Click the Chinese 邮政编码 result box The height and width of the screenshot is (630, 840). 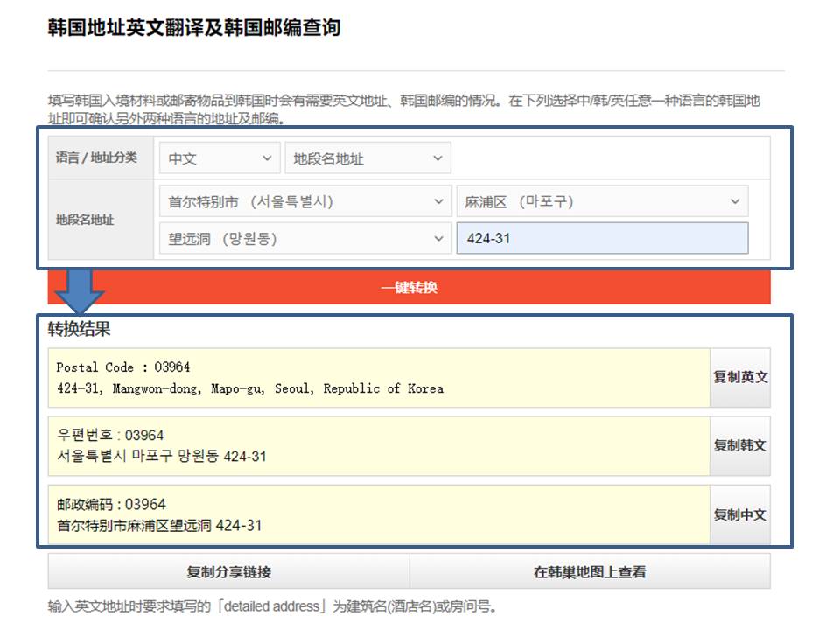pyautogui.click(x=378, y=515)
